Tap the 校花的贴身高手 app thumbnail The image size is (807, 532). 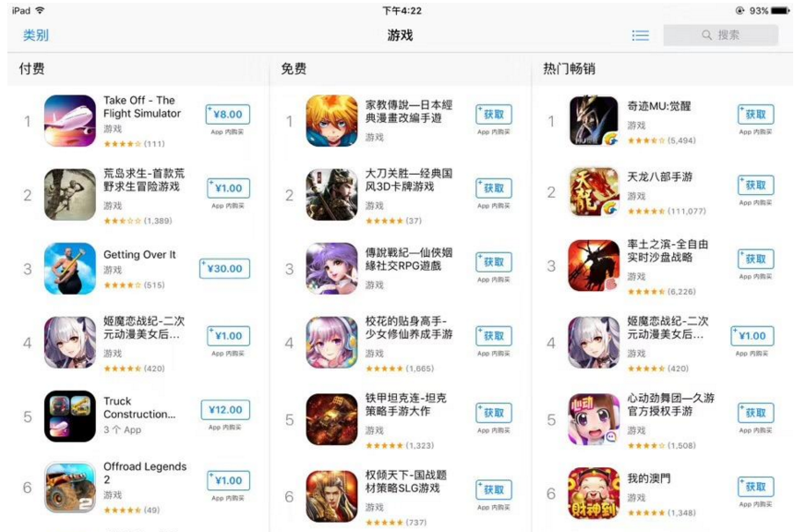pos(331,343)
